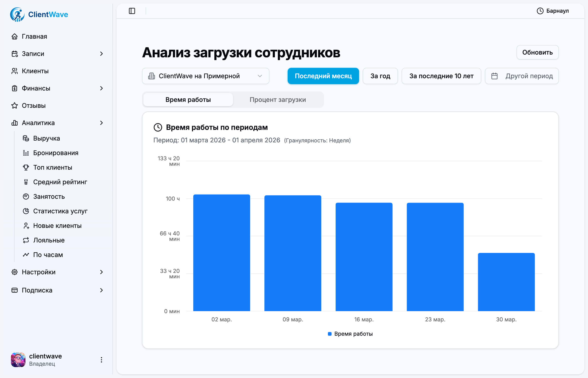Image resolution: width=588 pixels, height=378 pixels.
Task: Enable За последние 10 лет period
Action: (x=441, y=76)
